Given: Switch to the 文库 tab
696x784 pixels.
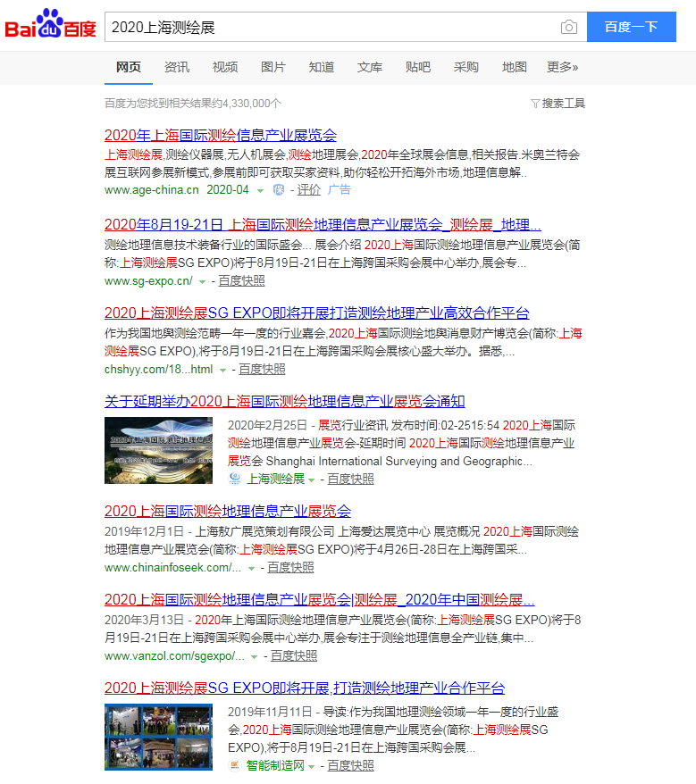Looking at the screenshot, I should (x=370, y=67).
